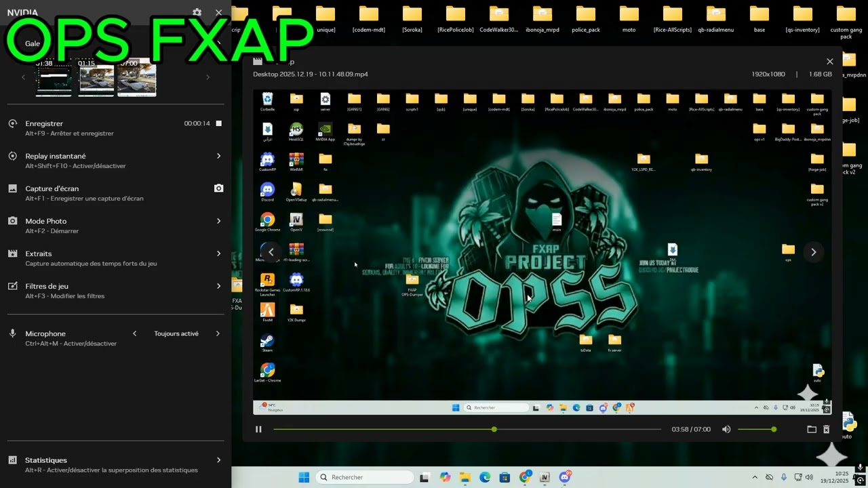Image resolution: width=868 pixels, height=488 pixels.
Task: Click the 1.68 GB file size text
Action: 820,74
